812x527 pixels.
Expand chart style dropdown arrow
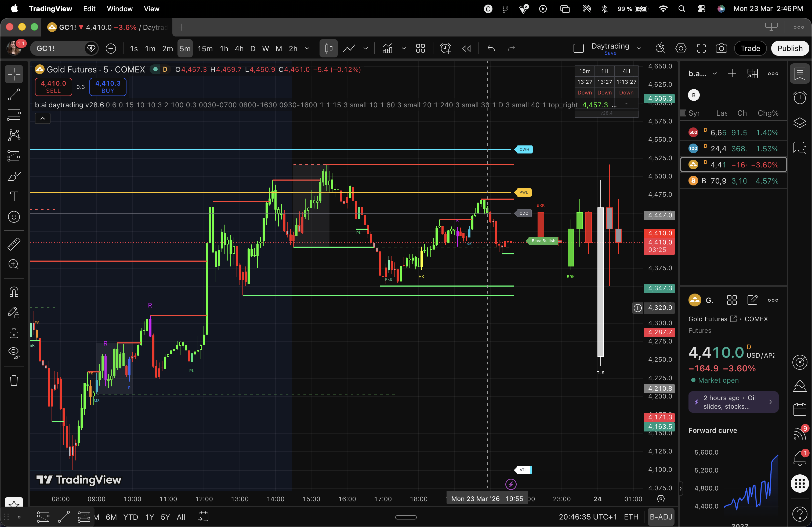pos(366,48)
